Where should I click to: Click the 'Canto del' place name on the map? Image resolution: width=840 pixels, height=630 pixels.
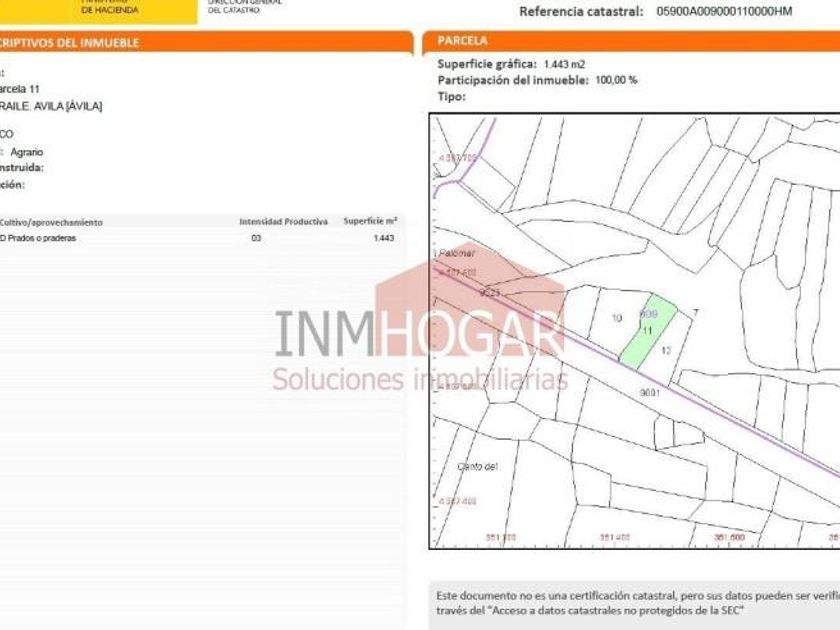click(477, 467)
